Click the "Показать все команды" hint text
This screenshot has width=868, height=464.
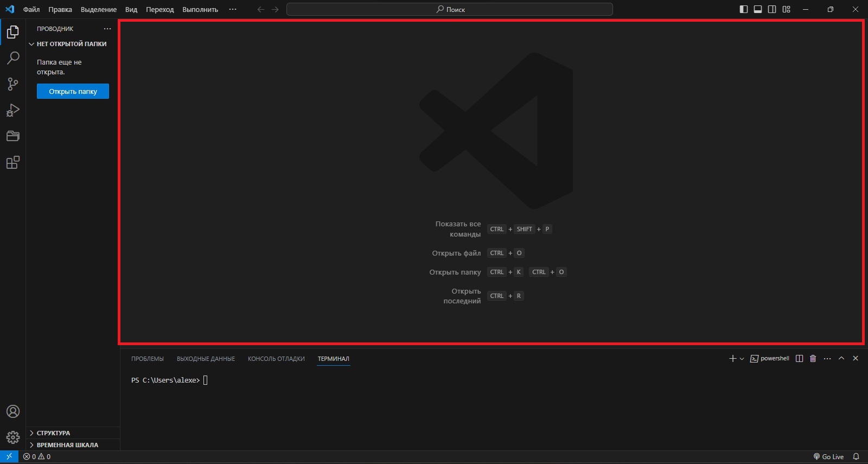(458, 229)
